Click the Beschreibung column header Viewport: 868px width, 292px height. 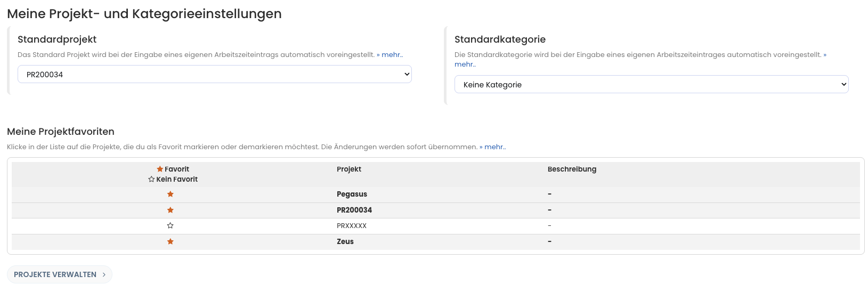point(571,169)
